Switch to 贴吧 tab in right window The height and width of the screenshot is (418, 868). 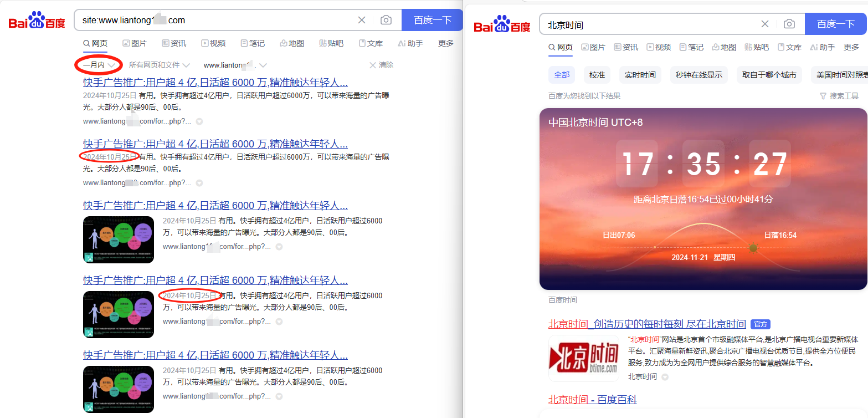[x=757, y=47]
